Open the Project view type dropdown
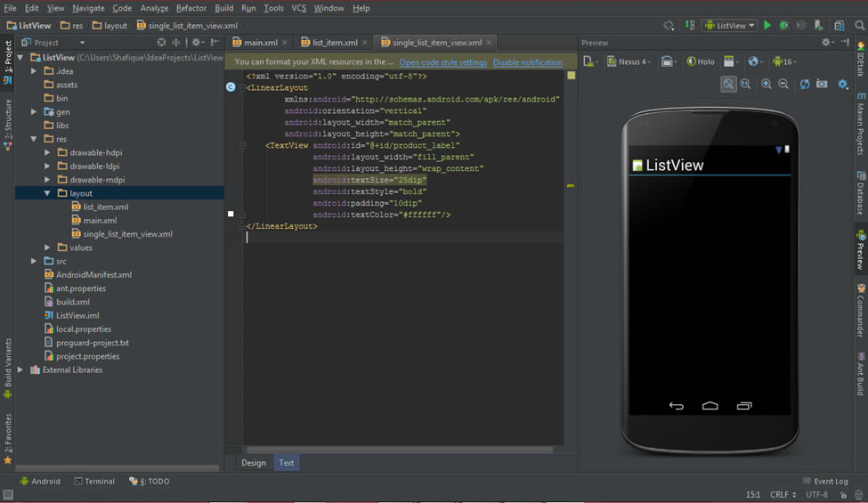Viewport: 868px width, 503px height. pyautogui.click(x=53, y=43)
